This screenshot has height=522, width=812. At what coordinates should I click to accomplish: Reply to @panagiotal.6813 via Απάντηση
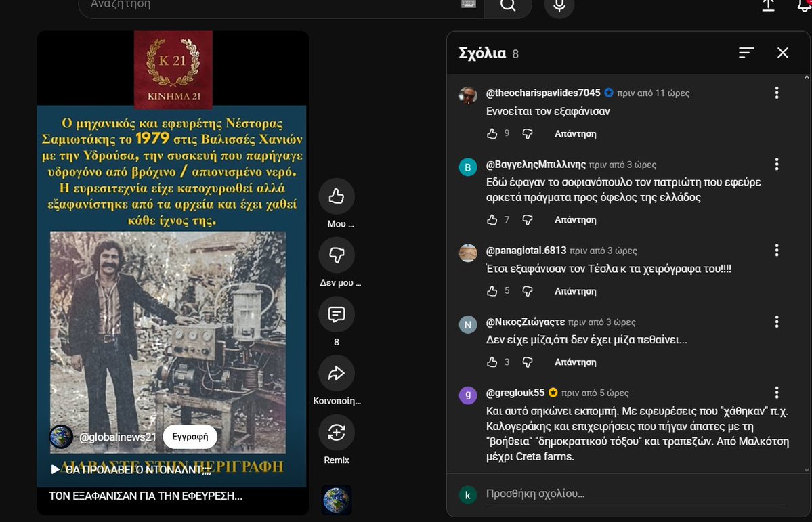pos(576,291)
